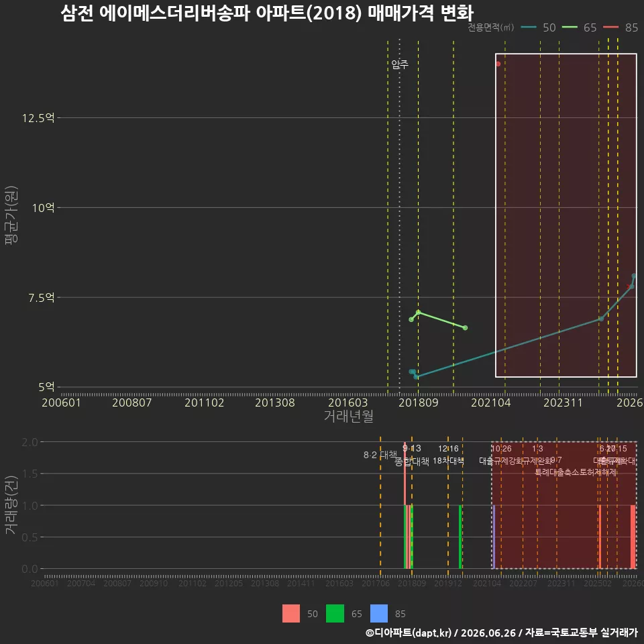Click the 201809 tick label on price chart
This screenshot has width=644, height=644.
click(419, 402)
